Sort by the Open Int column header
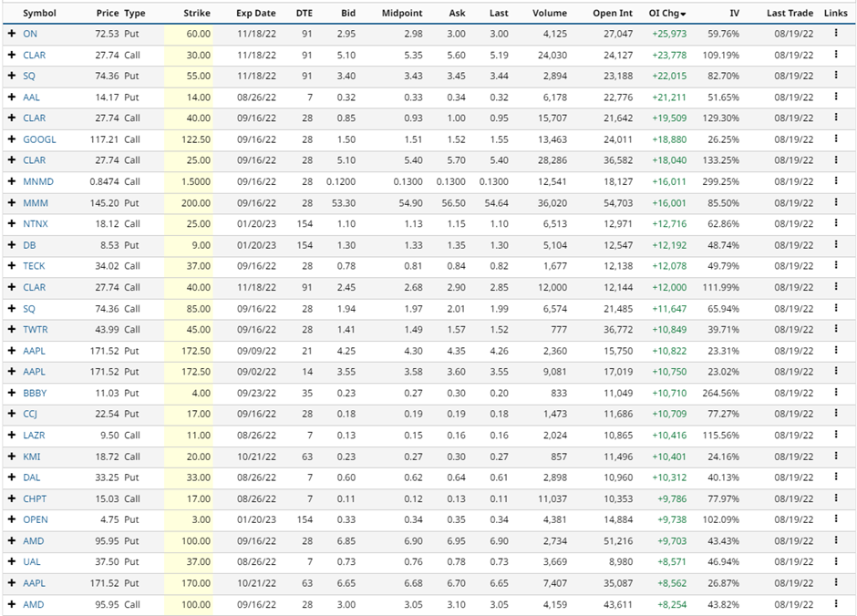Screen dimensions: 857x616 pyautogui.click(x=613, y=13)
